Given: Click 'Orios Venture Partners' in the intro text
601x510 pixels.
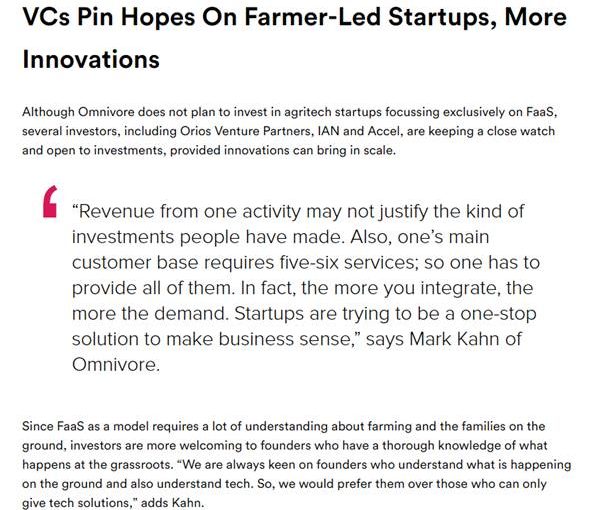Looking at the screenshot, I should [246, 131].
